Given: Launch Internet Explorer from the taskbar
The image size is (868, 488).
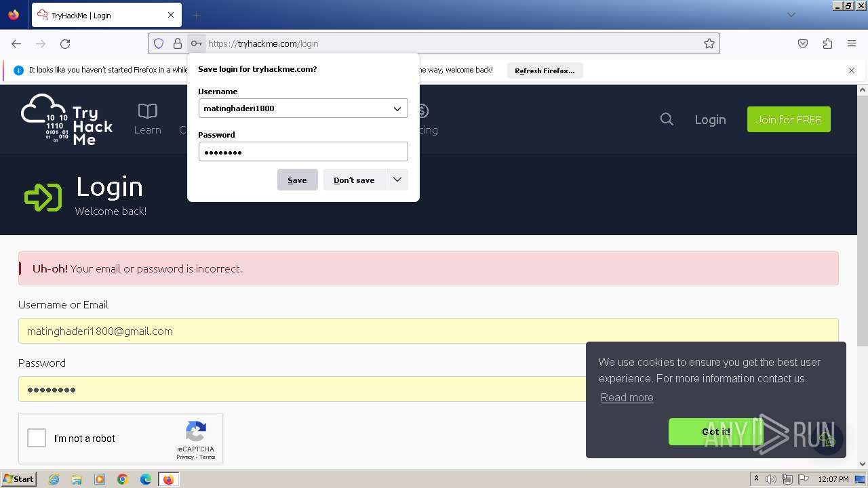Looking at the screenshot, I should 54,479.
